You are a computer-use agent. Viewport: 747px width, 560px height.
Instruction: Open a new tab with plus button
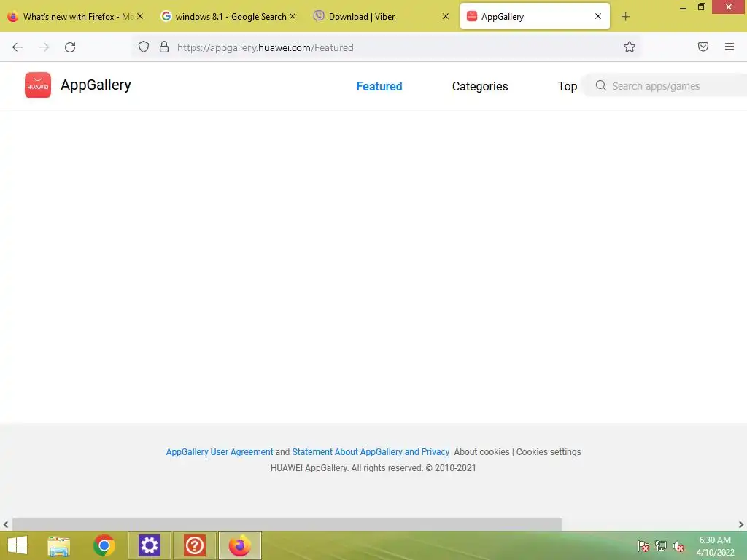(625, 17)
